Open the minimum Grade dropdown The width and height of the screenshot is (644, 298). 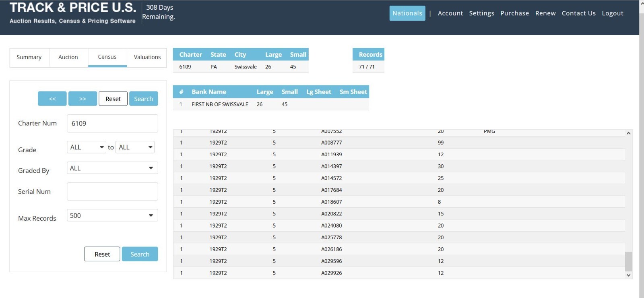[x=87, y=147]
